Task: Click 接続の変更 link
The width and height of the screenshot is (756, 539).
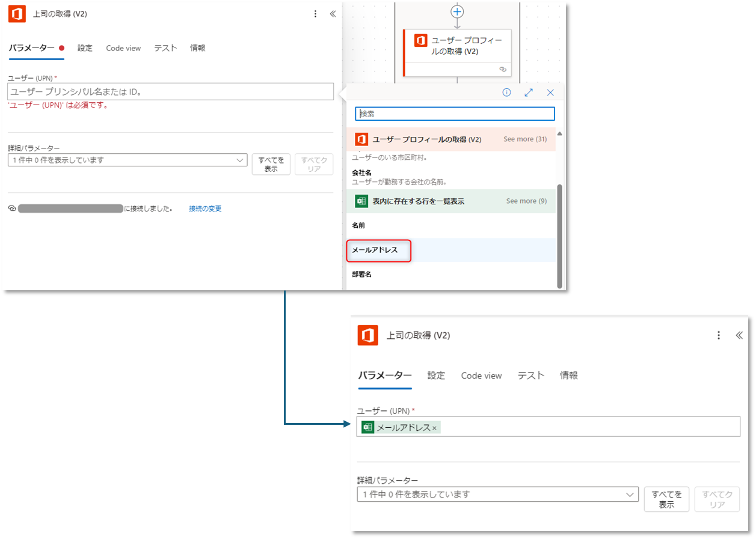Action: (x=205, y=209)
